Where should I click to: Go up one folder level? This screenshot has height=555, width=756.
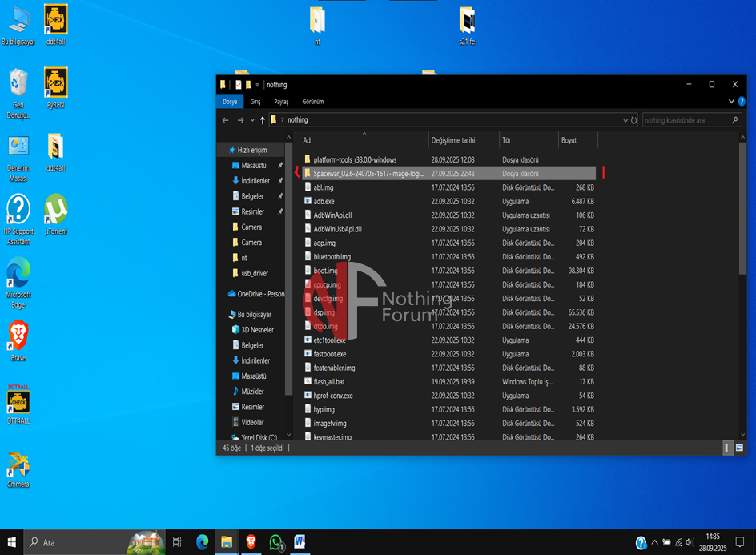click(x=262, y=120)
